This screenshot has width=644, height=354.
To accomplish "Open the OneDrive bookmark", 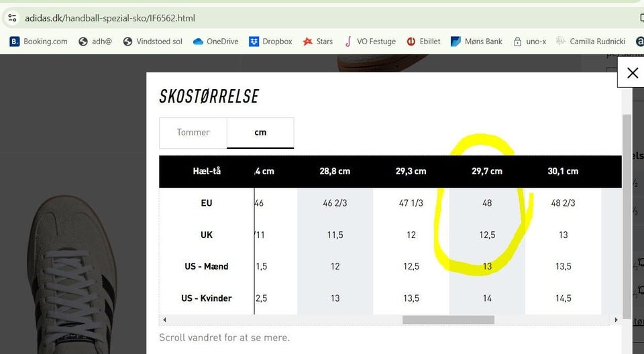I will tap(215, 42).
